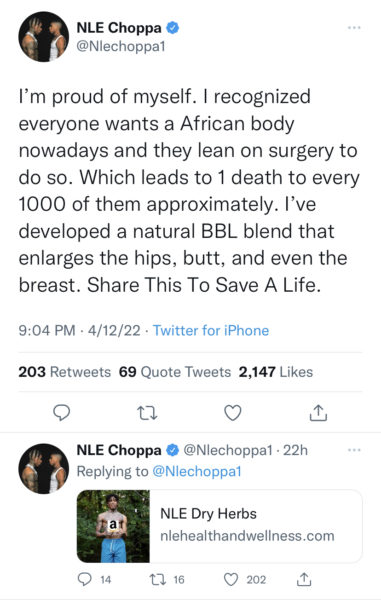Screen dimensions: 381x600
Task: Open more options on the main tweet
Action: coord(354,28)
